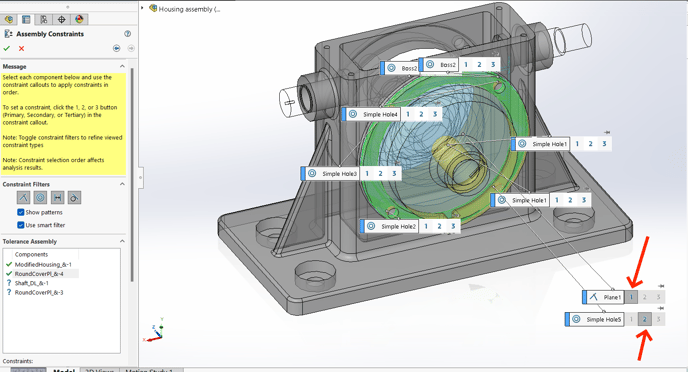Toggle the distance constraint filter
688x372 pixels.
pyautogui.click(x=57, y=197)
